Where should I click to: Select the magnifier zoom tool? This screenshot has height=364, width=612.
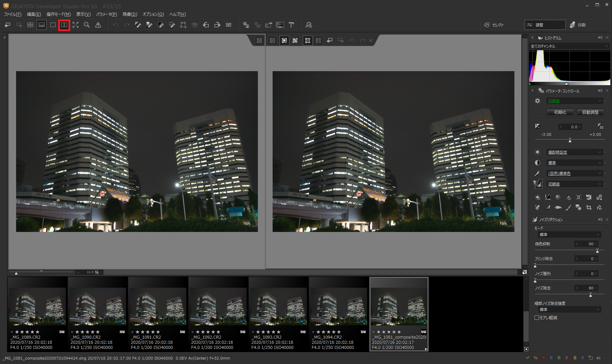[x=87, y=25]
